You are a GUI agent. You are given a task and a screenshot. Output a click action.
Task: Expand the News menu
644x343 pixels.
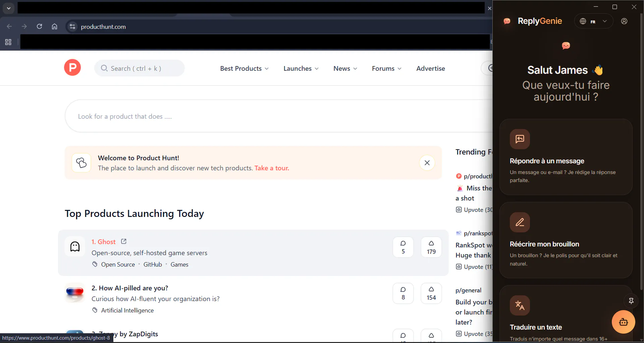(345, 68)
